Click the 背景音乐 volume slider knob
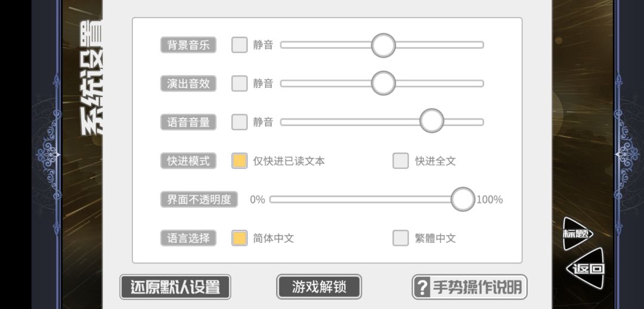 pos(383,45)
